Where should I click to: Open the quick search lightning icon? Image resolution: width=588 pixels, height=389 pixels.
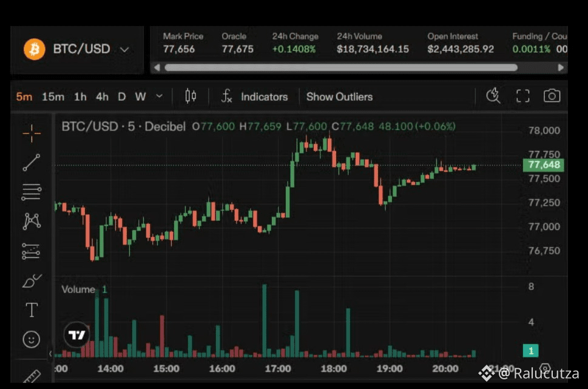point(493,96)
